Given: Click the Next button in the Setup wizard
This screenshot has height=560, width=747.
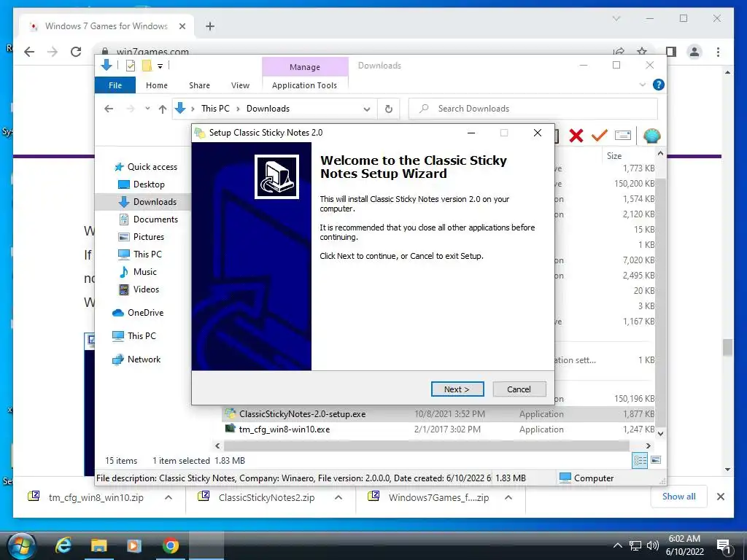Looking at the screenshot, I should (457, 389).
